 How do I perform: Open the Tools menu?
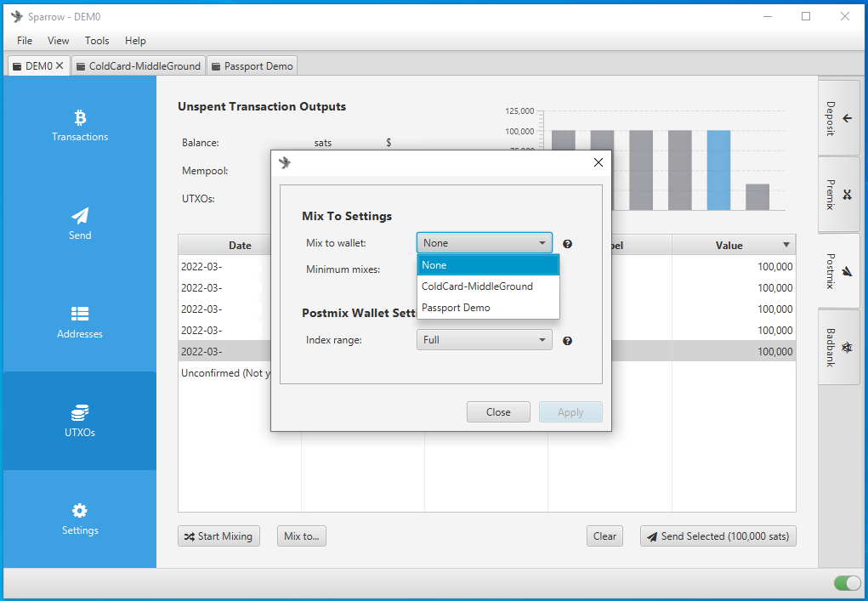(x=97, y=41)
